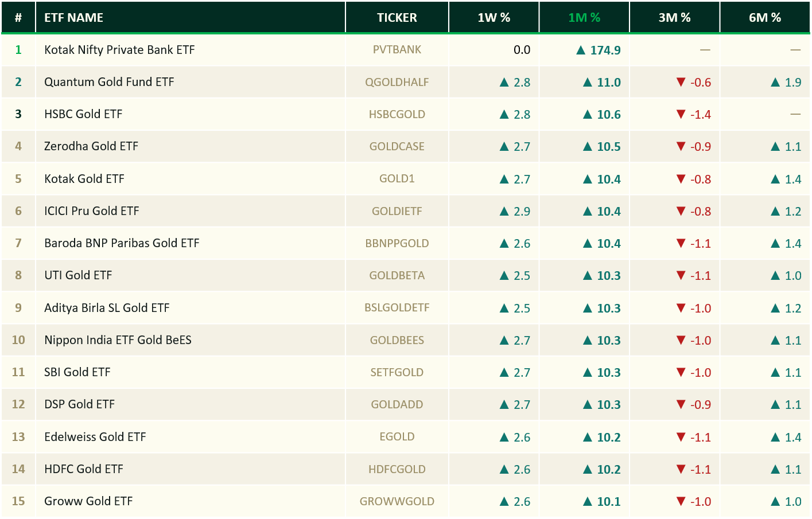Click Edelweiss Gold ETF's 1.4 six-month value
Screen dimensions: 812x519
click(x=786, y=438)
